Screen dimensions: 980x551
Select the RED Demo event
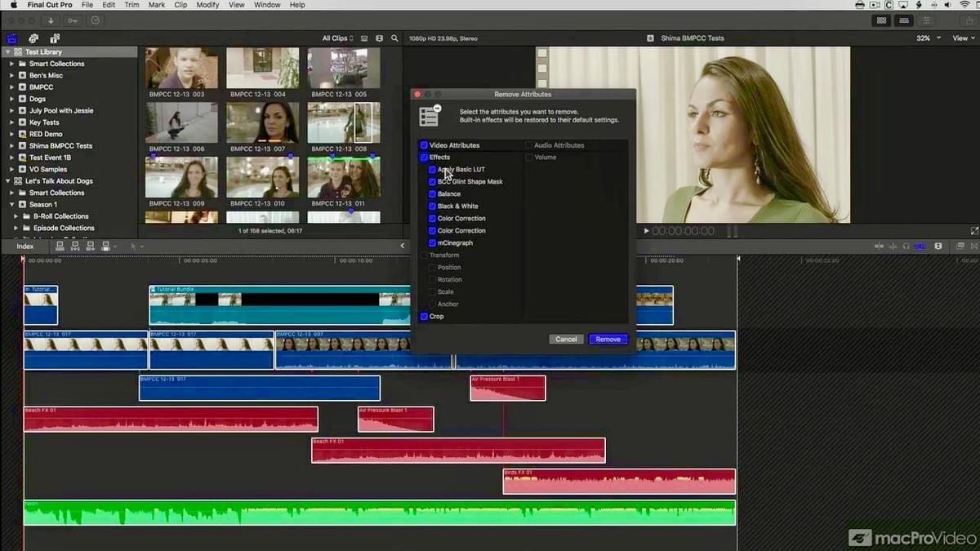46,134
